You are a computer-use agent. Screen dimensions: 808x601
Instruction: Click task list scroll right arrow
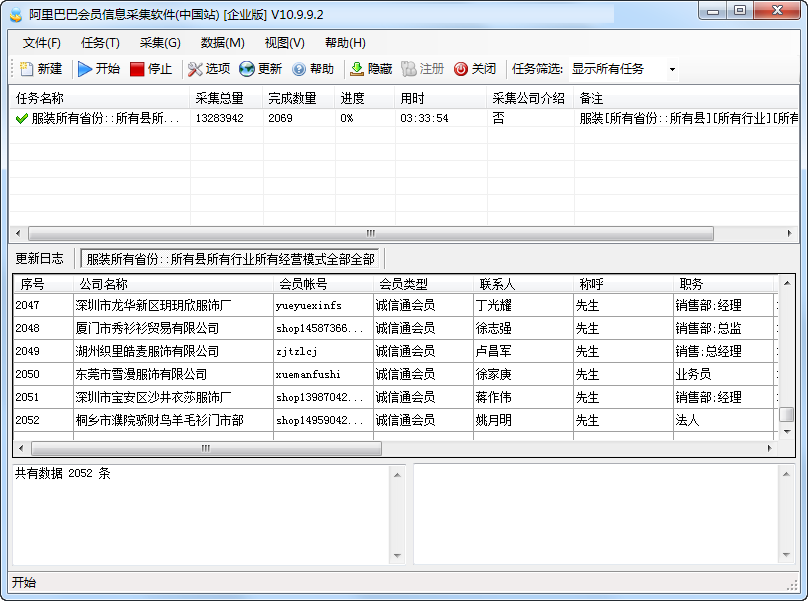coord(789,233)
